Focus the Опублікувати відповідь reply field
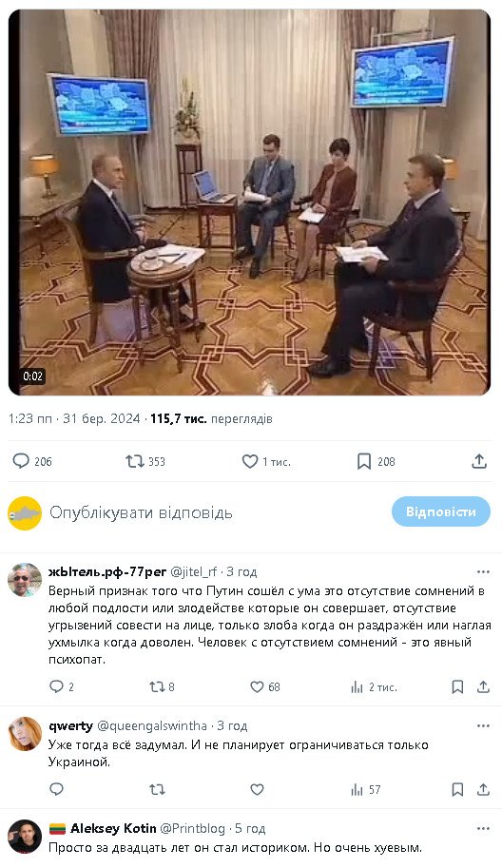 pos(141,512)
